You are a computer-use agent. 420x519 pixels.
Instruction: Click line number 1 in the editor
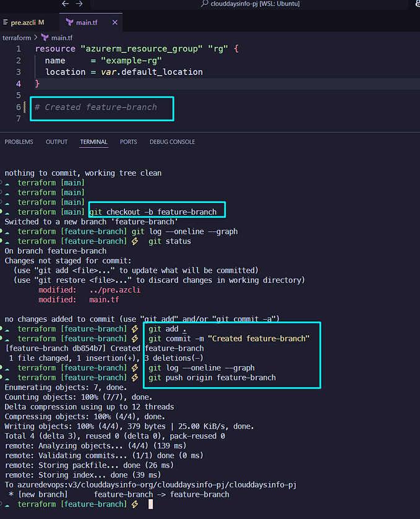pyautogui.click(x=19, y=49)
